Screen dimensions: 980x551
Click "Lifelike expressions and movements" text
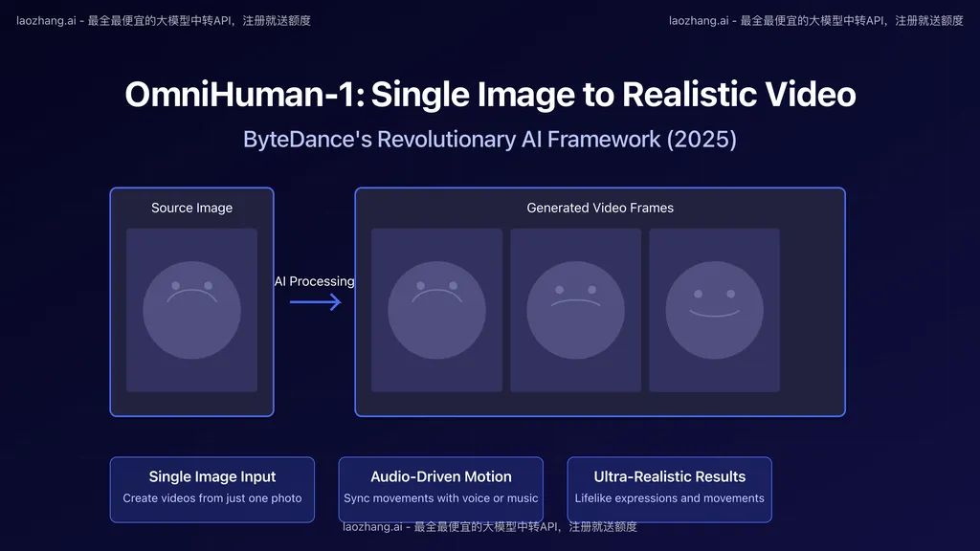[x=669, y=498]
